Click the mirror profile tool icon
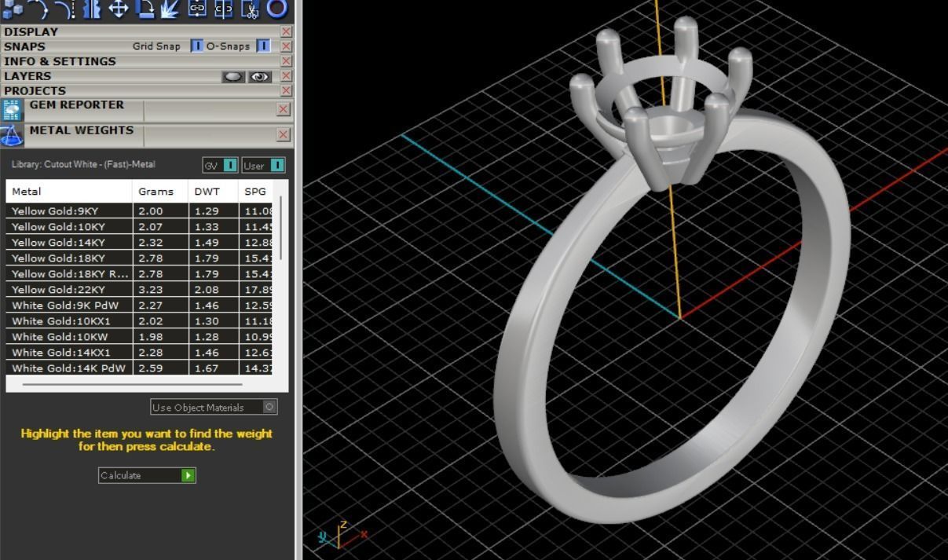The height and width of the screenshot is (560, 948). coord(92,9)
